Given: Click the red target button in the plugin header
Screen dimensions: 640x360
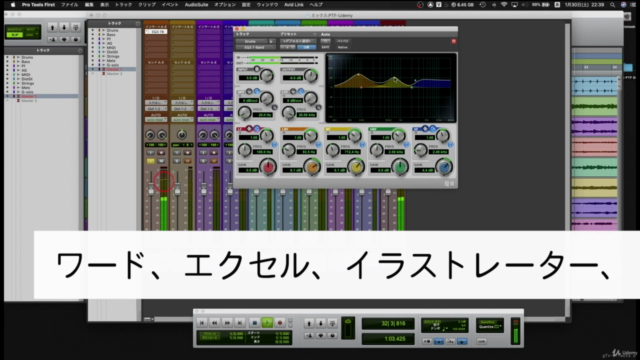Looking at the screenshot, I should point(453,41).
